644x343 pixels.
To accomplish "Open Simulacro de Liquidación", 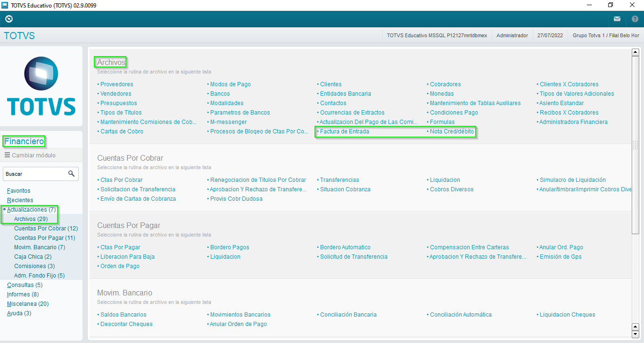I will tap(572, 180).
